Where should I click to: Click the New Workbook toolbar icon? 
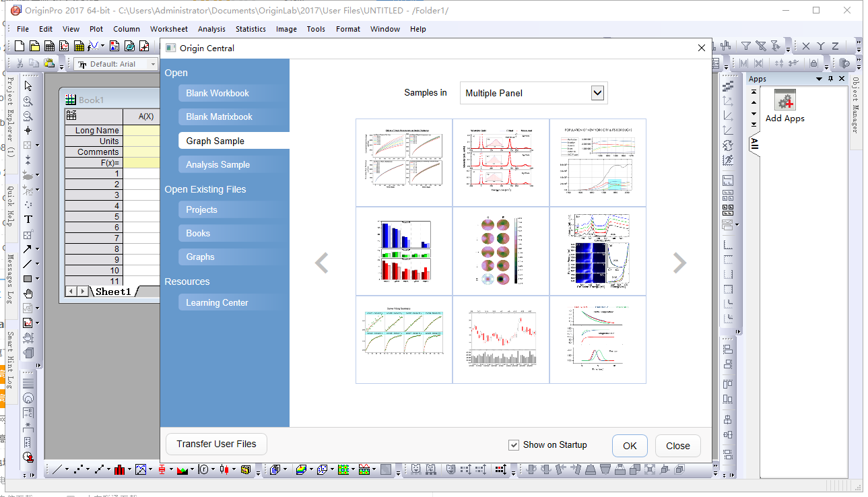pyautogui.click(x=49, y=46)
